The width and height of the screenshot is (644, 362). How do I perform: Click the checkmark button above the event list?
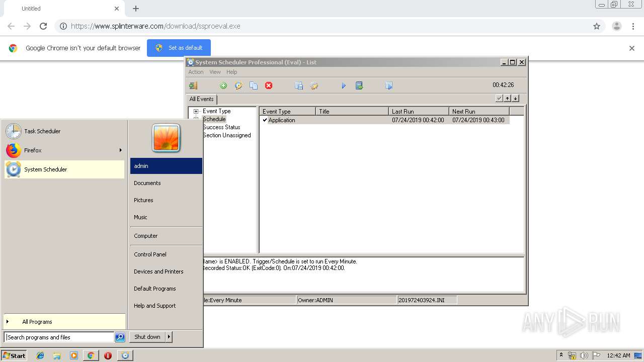click(499, 99)
